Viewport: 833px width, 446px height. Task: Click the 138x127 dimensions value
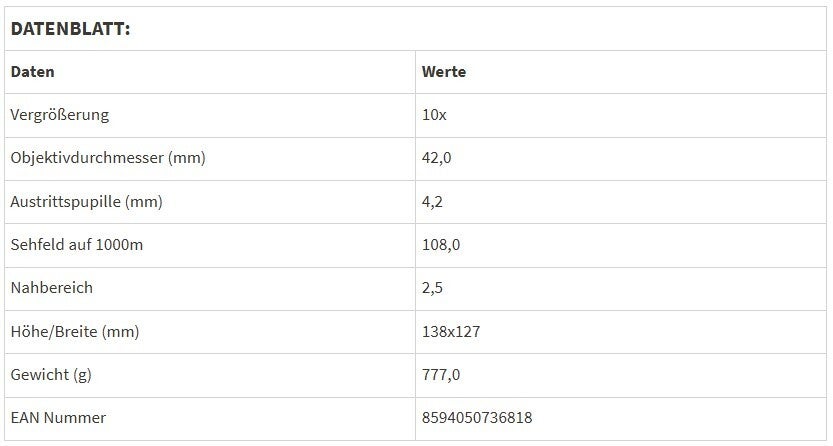pos(451,331)
